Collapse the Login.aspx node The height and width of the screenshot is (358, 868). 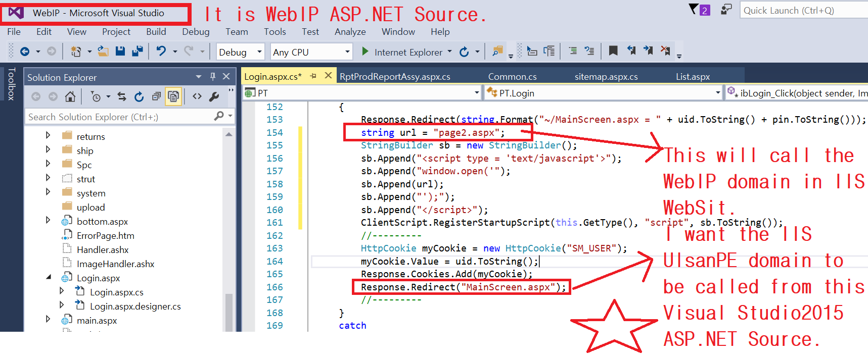49,277
